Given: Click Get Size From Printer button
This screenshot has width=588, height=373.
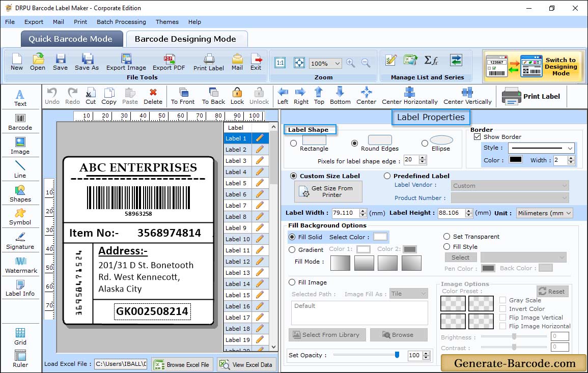Looking at the screenshot, I should click(x=328, y=191).
